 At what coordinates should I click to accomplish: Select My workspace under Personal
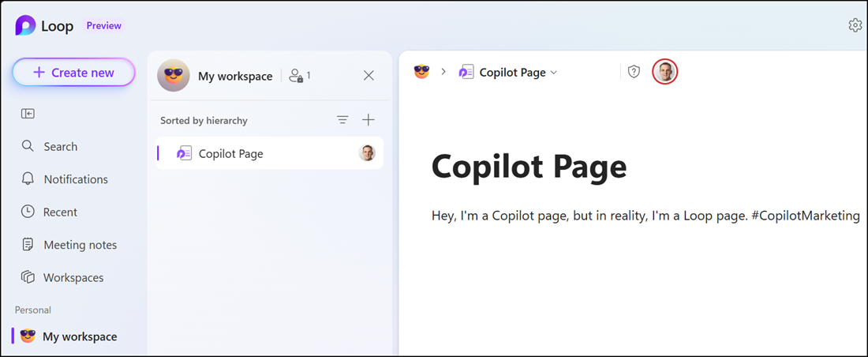[79, 336]
